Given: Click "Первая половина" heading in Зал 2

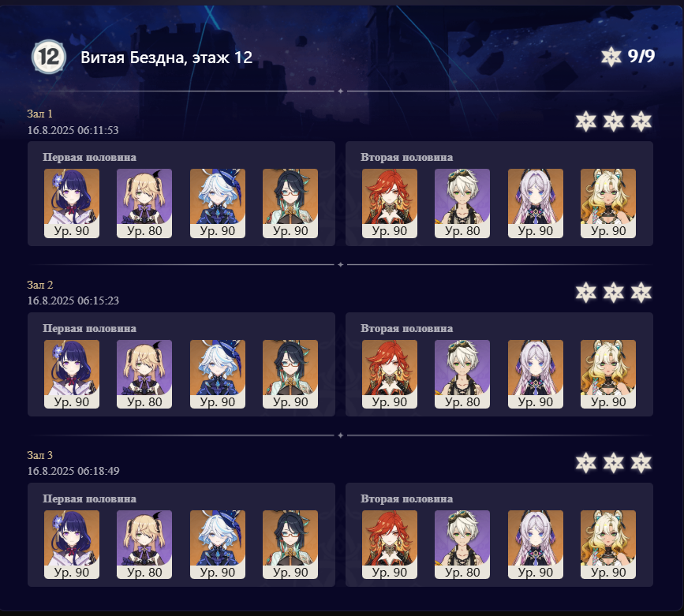Looking at the screenshot, I should click(89, 328).
